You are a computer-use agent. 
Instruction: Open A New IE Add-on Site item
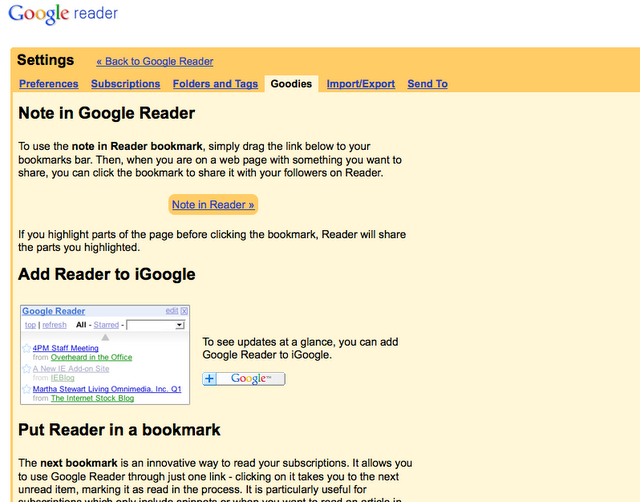(x=71, y=369)
